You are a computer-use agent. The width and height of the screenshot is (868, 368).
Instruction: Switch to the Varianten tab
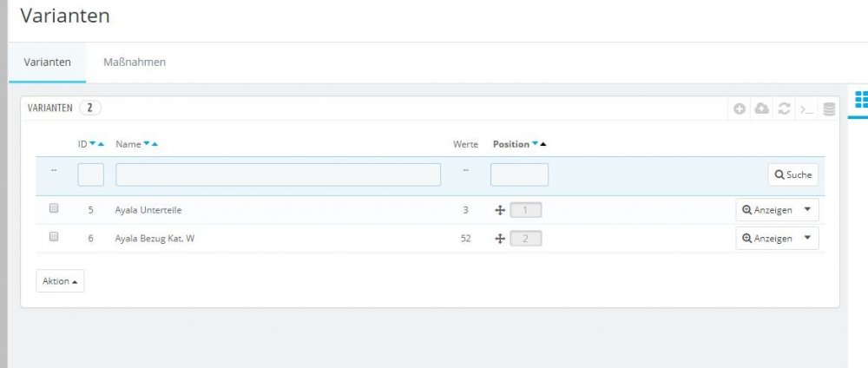pos(47,62)
